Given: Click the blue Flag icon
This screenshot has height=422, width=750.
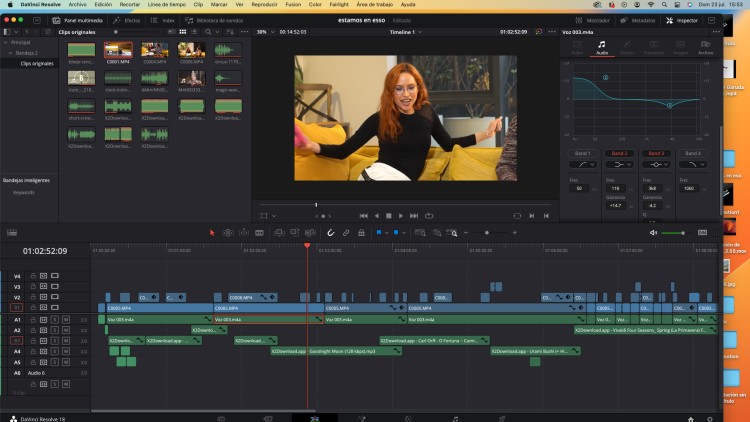Looking at the screenshot, I should point(379,233).
